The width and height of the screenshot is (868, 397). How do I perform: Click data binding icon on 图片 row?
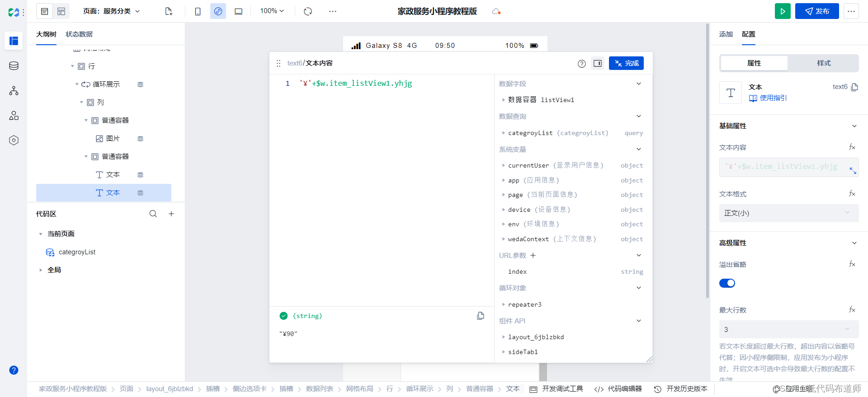140,139
